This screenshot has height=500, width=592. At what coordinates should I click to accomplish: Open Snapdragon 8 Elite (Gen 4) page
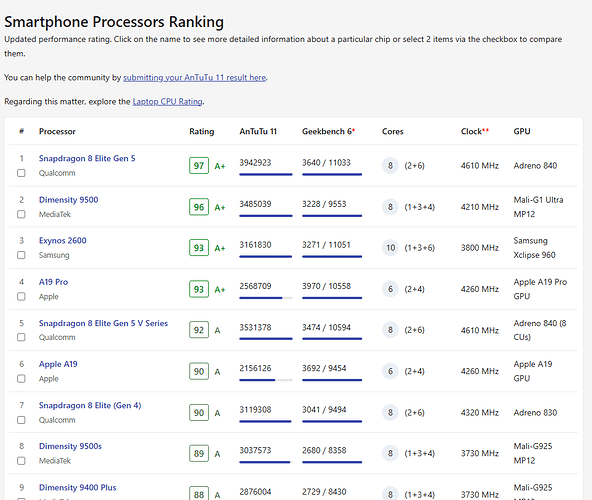click(90, 405)
